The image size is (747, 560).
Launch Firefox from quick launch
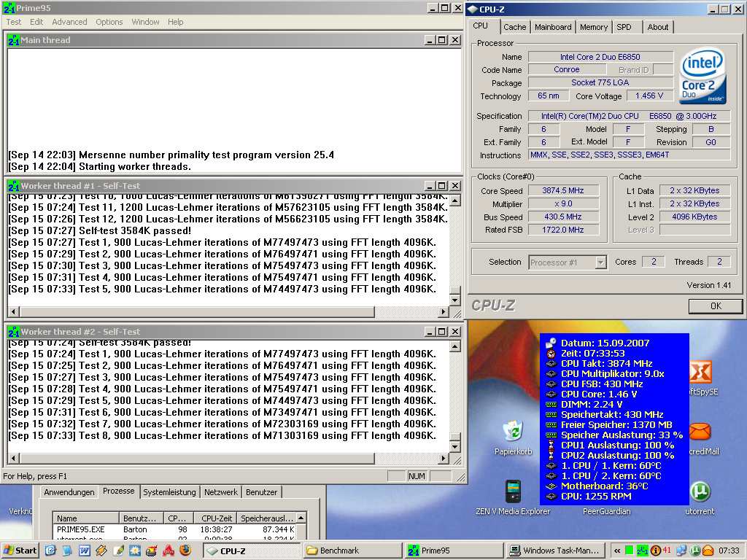point(185,551)
